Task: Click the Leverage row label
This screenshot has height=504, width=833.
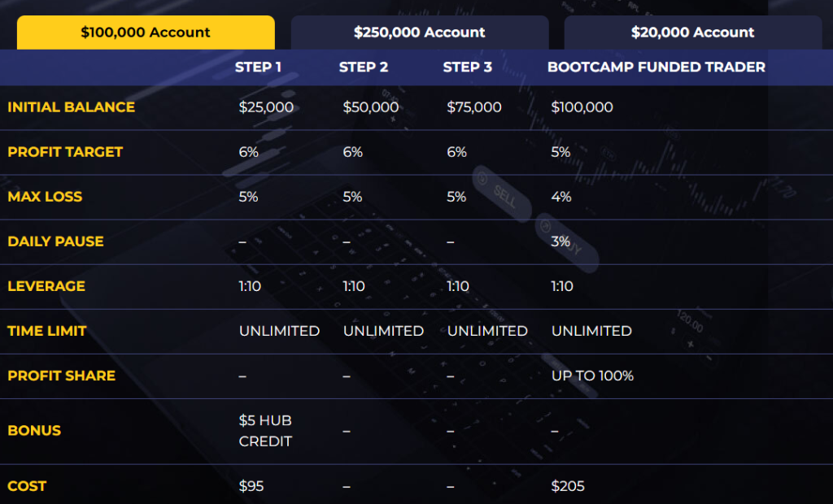Action: coord(46,286)
